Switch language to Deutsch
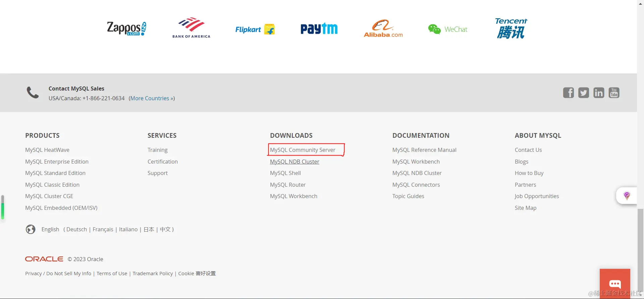This screenshot has width=644, height=299. pos(76,229)
